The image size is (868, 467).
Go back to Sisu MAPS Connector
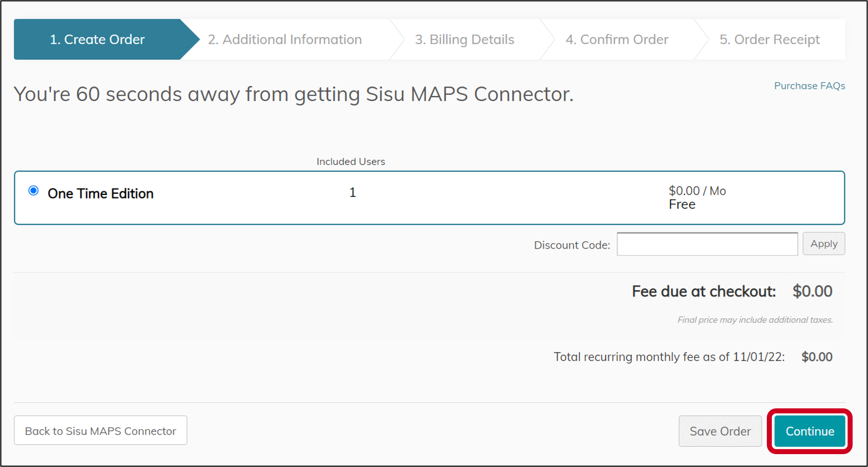tap(100, 431)
